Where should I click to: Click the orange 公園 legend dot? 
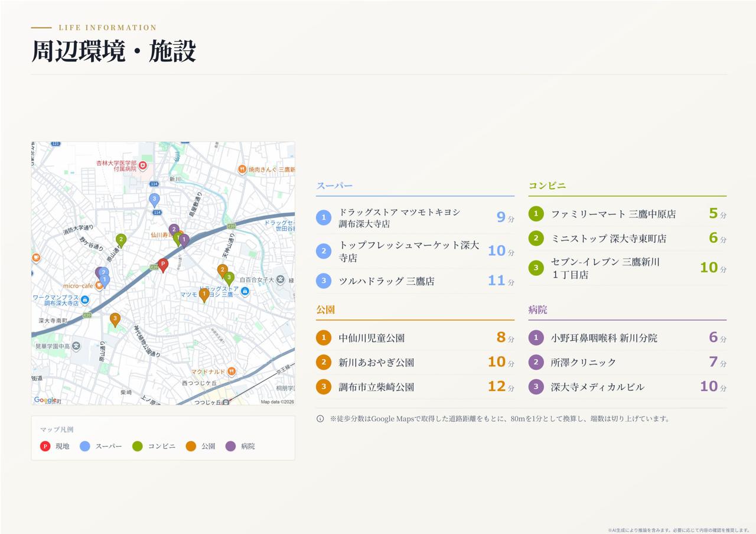pyautogui.click(x=191, y=446)
